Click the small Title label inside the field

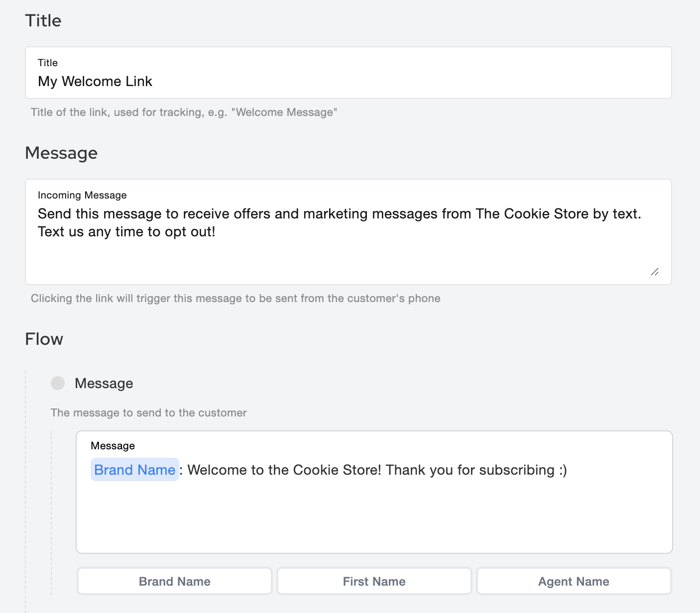[48, 63]
